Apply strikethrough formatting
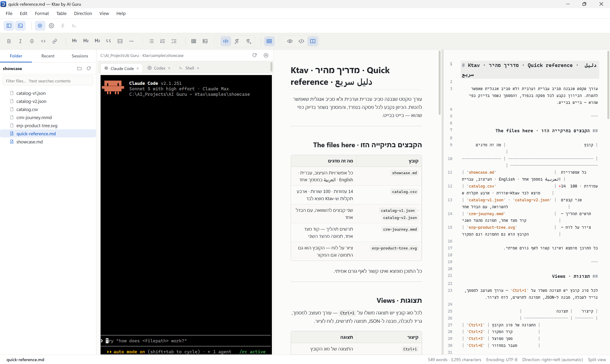The height and width of the screenshot is (364, 610). 32,41
